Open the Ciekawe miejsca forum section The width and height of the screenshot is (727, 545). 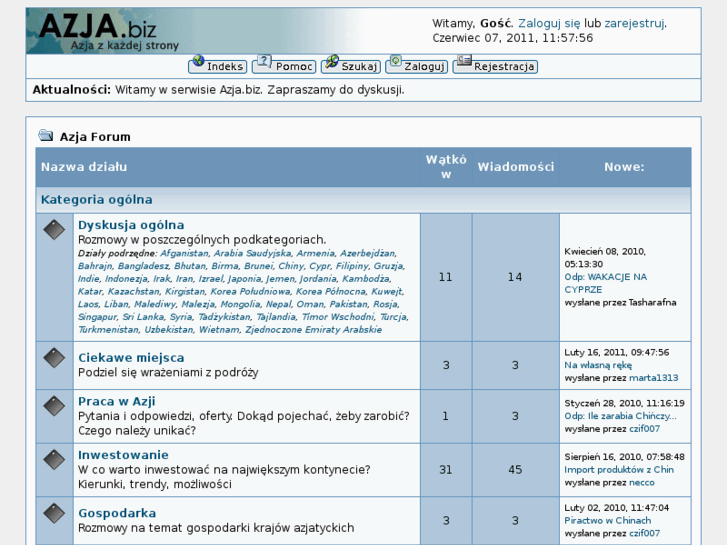tap(131, 357)
